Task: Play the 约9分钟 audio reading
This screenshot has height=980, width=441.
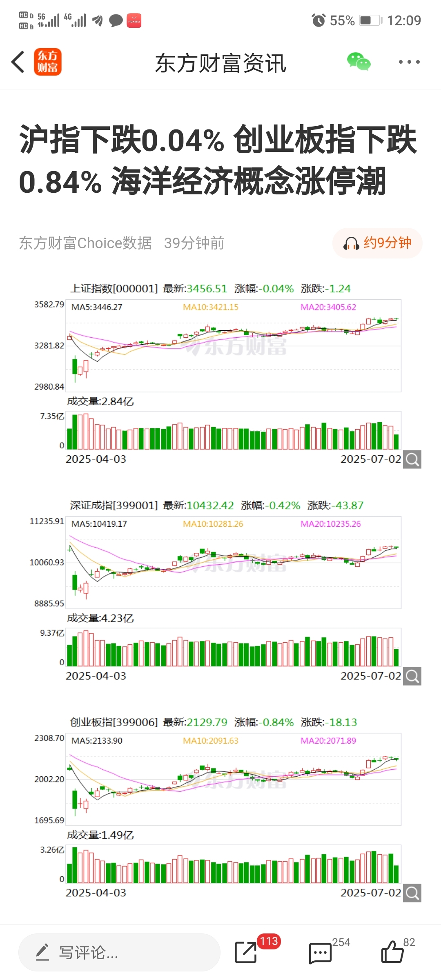Action: click(x=377, y=243)
